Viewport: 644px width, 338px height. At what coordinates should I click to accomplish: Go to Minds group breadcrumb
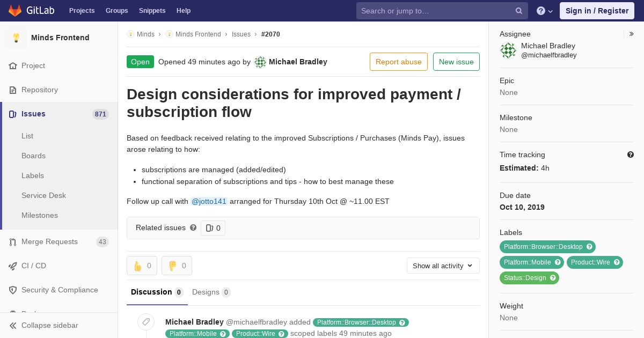point(145,34)
